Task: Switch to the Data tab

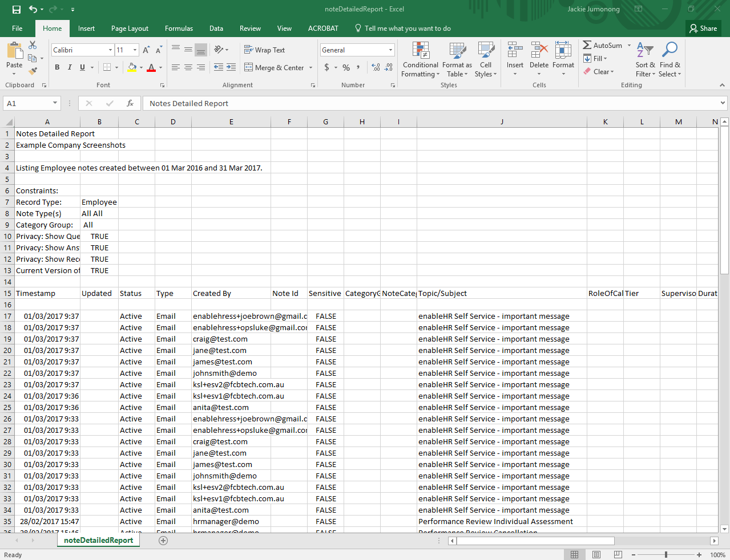Action: 216,29
